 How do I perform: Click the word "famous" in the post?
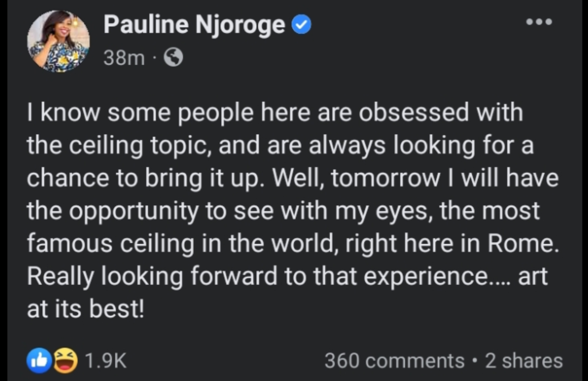pos(70,244)
